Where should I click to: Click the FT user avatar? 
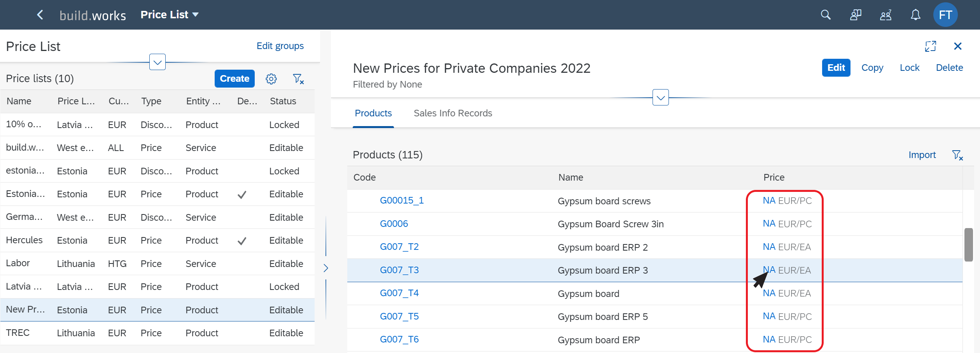(x=945, y=15)
